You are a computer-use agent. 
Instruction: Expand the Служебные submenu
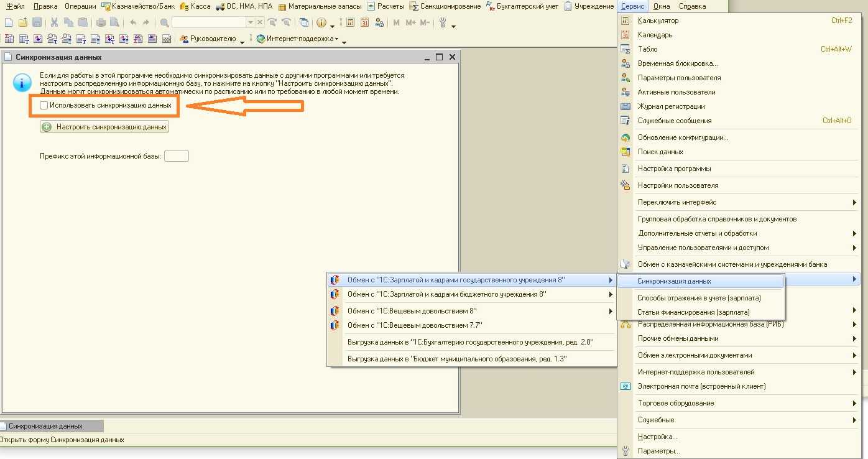[x=855, y=420]
